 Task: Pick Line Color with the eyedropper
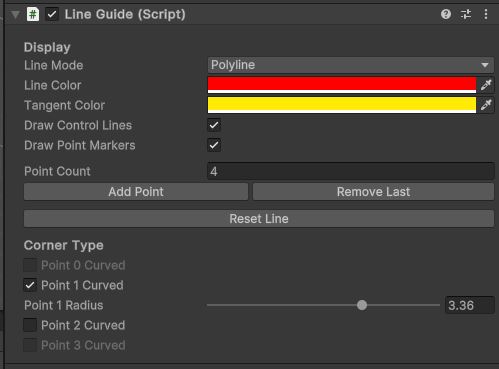pos(486,85)
